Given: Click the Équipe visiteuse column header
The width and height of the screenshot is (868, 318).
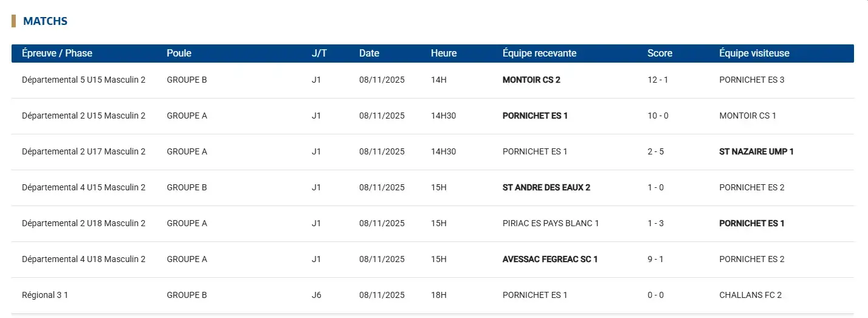Looking at the screenshot, I should 754,53.
